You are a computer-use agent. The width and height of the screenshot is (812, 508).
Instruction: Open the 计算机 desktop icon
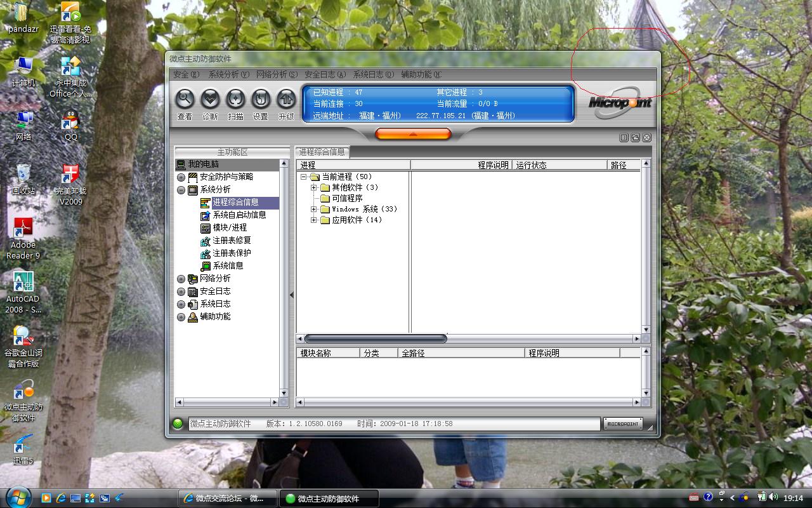(x=23, y=72)
